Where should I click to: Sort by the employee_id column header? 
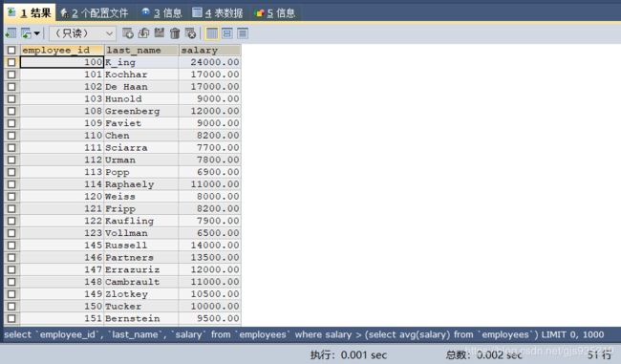(x=62, y=50)
